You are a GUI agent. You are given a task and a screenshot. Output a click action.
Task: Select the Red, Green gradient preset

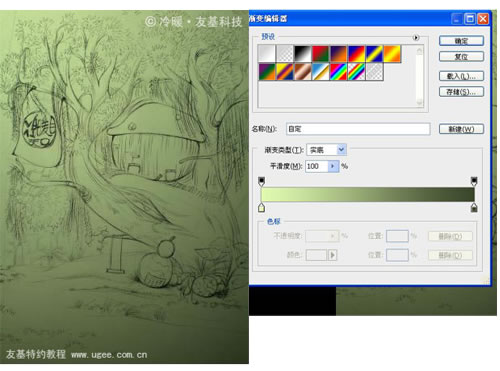point(321,54)
